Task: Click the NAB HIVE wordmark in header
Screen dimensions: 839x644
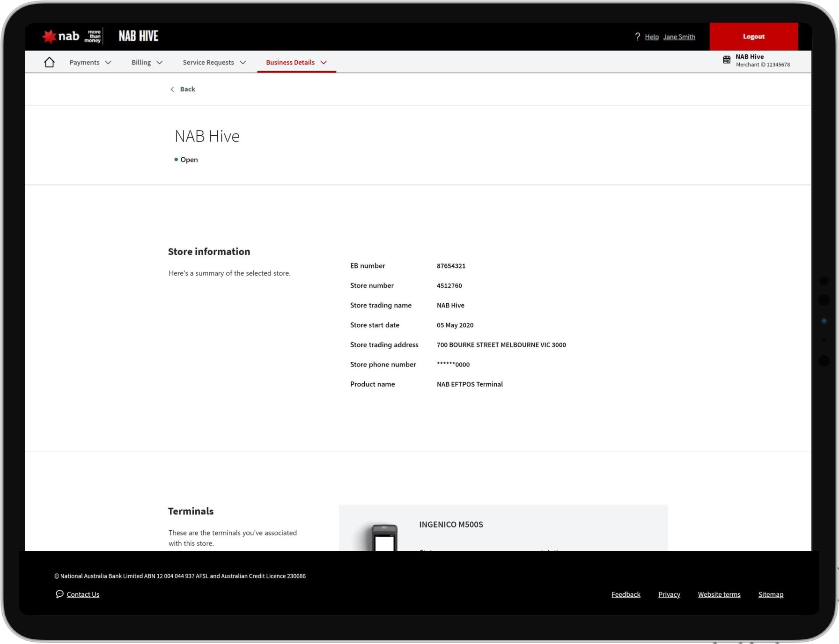Action: (x=139, y=36)
